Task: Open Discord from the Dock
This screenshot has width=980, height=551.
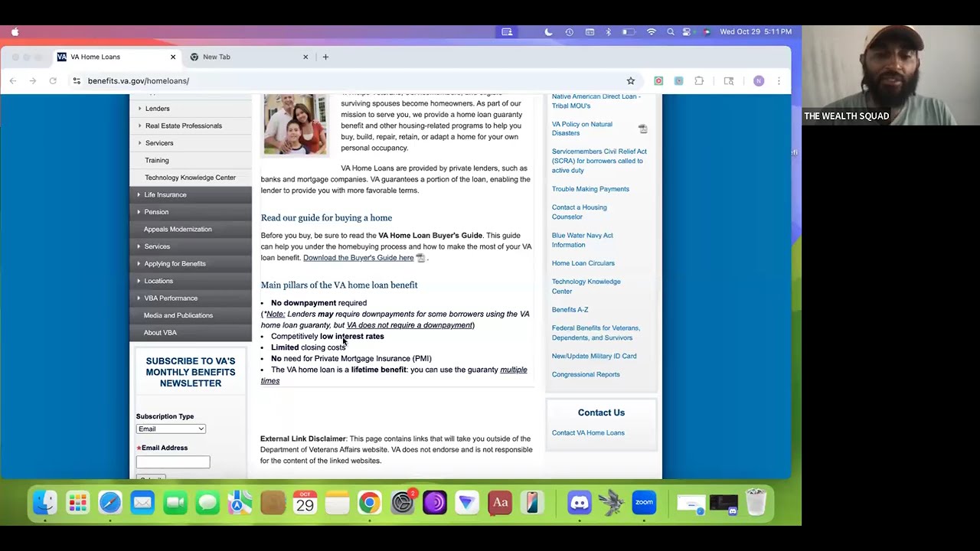Action: (580, 503)
